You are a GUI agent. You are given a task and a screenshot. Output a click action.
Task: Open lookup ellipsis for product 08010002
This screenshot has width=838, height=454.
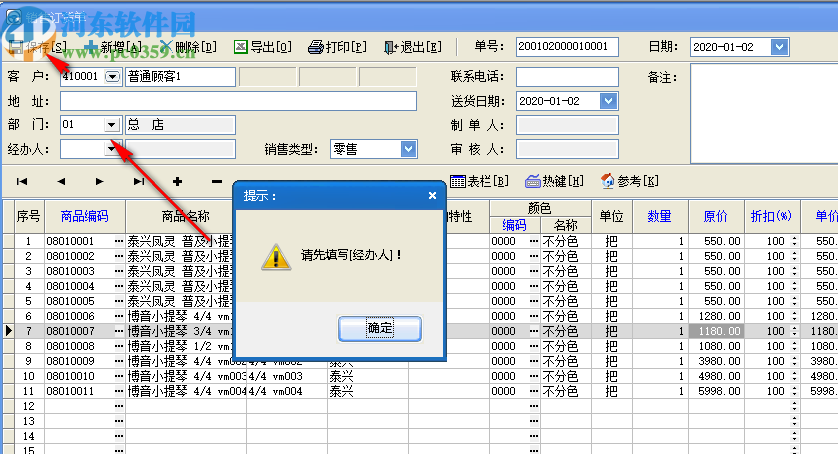pos(119,256)
